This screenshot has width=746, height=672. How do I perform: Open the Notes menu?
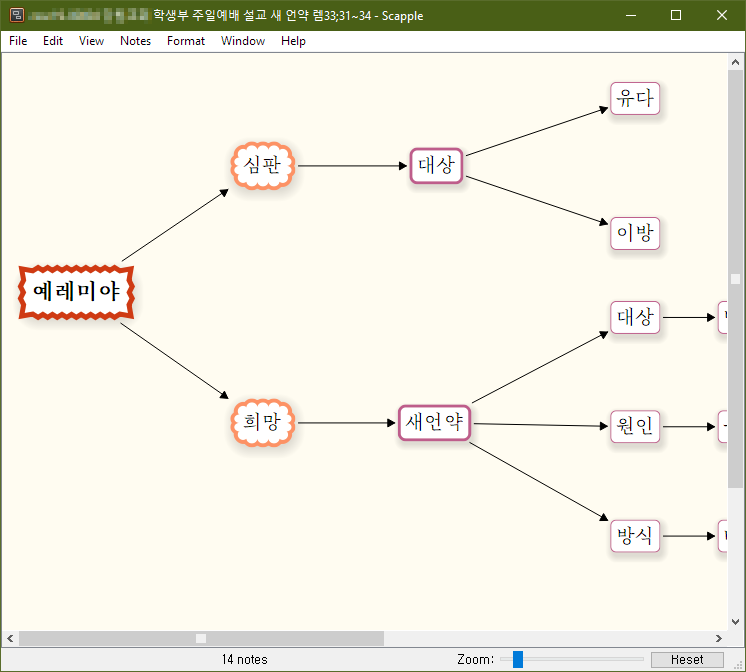tap(135, 41)
